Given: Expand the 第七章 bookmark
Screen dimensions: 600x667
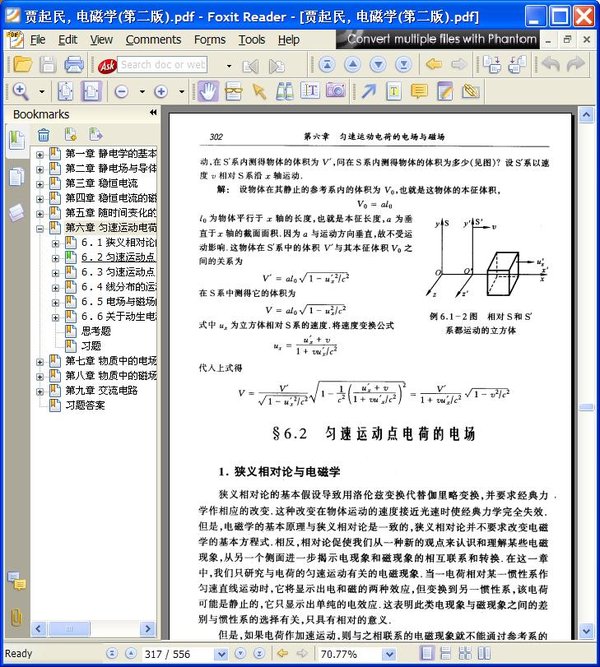Looking at the screenshot, I should [x=40, y=362].
